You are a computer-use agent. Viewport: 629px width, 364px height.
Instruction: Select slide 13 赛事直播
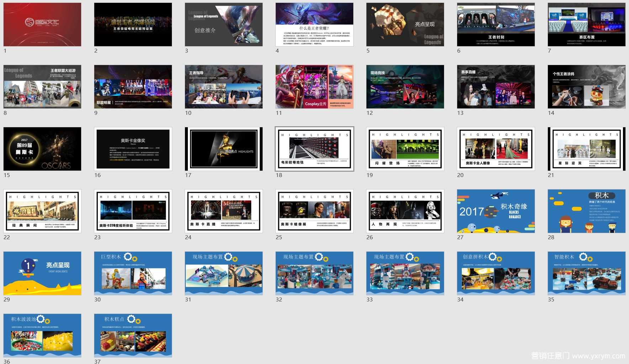click(x=496, y=87)
